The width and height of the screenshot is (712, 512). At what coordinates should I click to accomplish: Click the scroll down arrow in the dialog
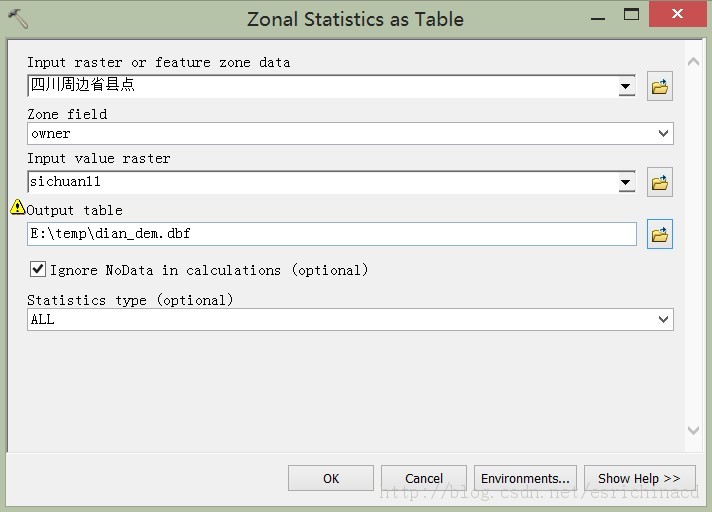[x=693, y=430]
